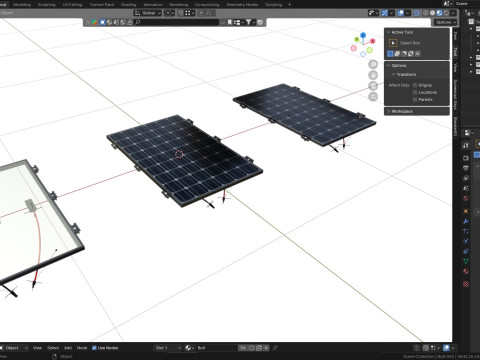Add a new workspace with plus icon
Image resolution: width=480 pixels, height=360 pixels.
[289, 5]
